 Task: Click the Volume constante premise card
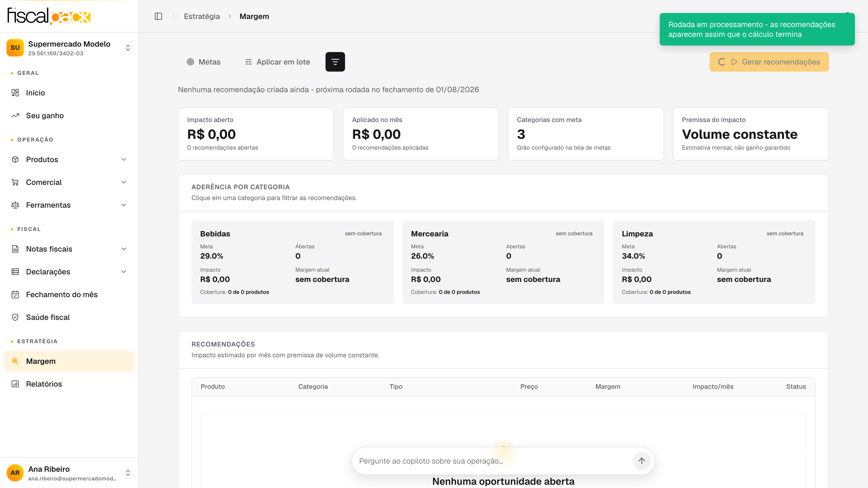(x=750, y=134)
